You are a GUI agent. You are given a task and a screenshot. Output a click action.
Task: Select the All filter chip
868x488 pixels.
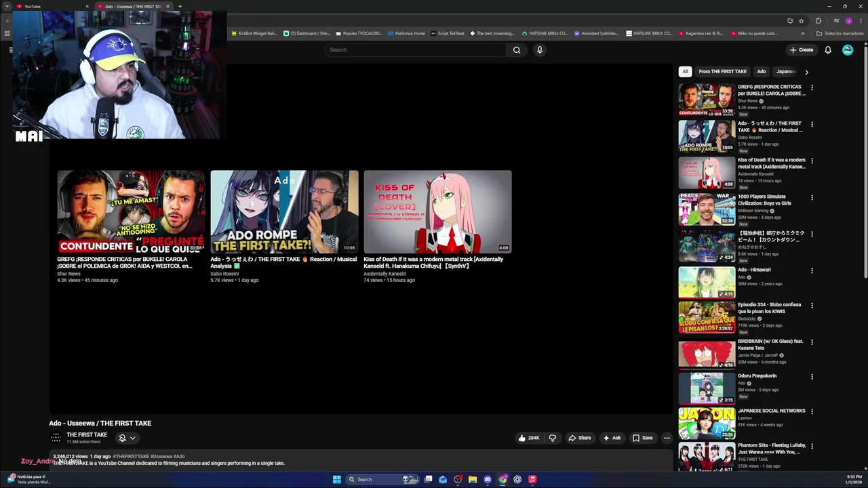(x=685, y=71)
